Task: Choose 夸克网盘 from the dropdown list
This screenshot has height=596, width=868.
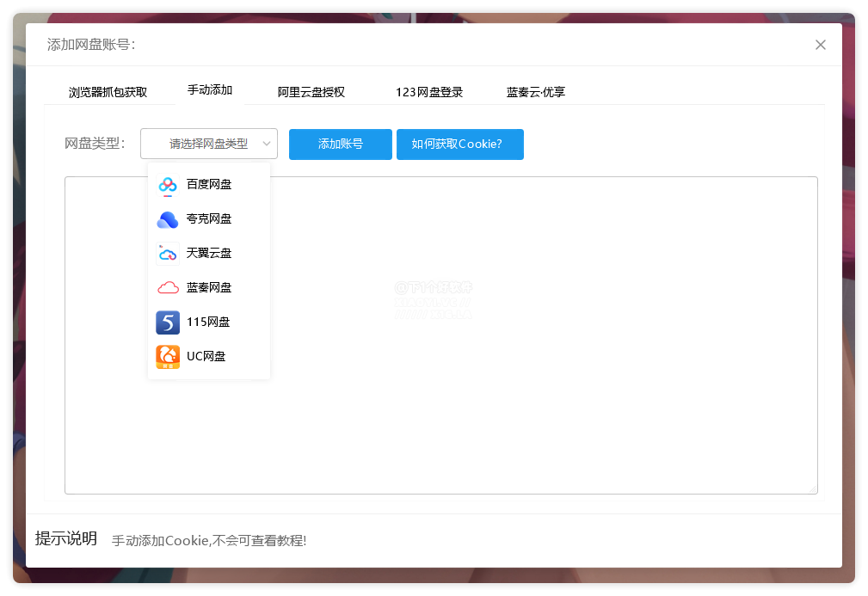Action: (208, 218)
